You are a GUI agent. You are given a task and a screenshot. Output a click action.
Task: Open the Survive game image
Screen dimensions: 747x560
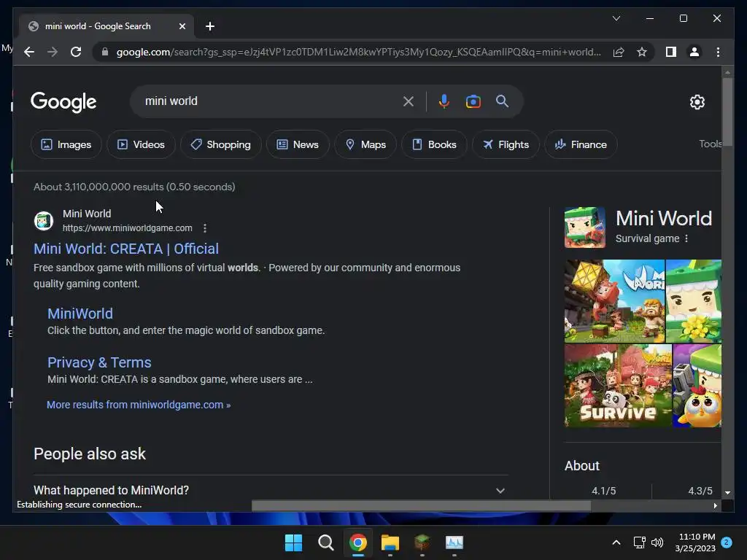point(618,386)
